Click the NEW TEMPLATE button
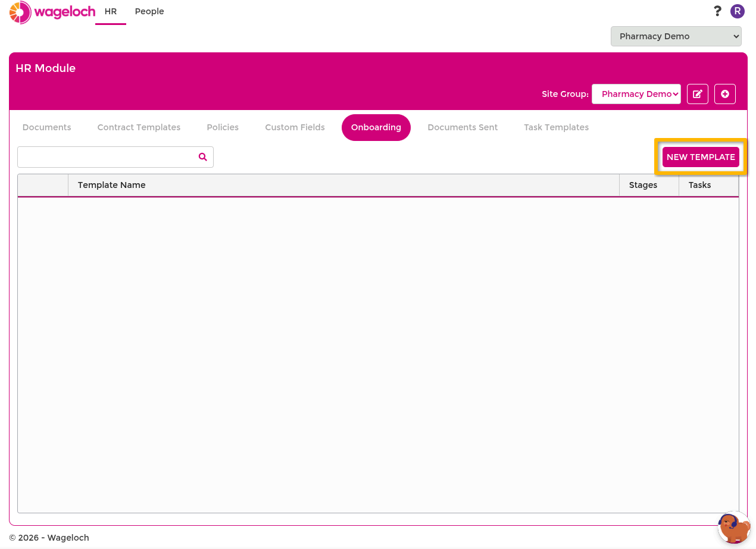 click(701, 157)
